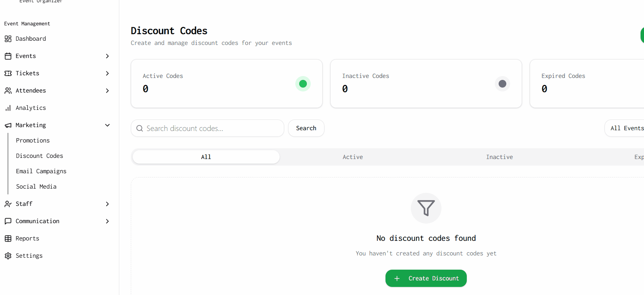
Task: Click the Tickets icon in sidebar
Action: [x=8, y=73]
